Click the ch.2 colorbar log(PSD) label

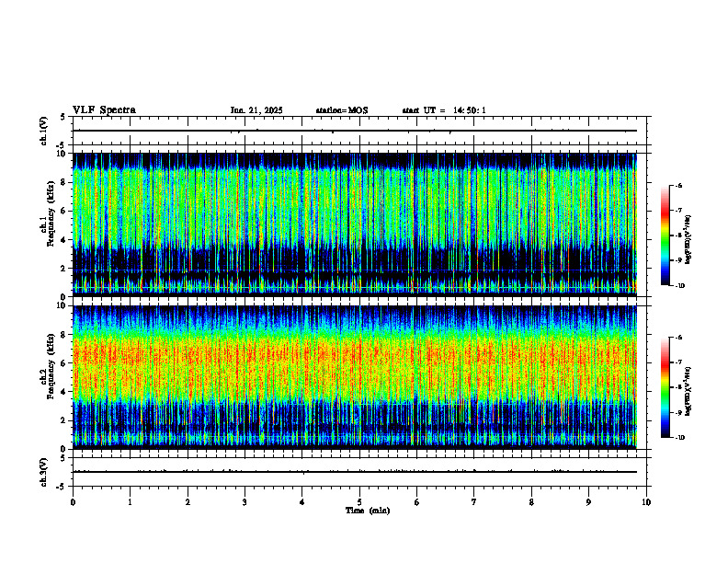coord(688,391)
